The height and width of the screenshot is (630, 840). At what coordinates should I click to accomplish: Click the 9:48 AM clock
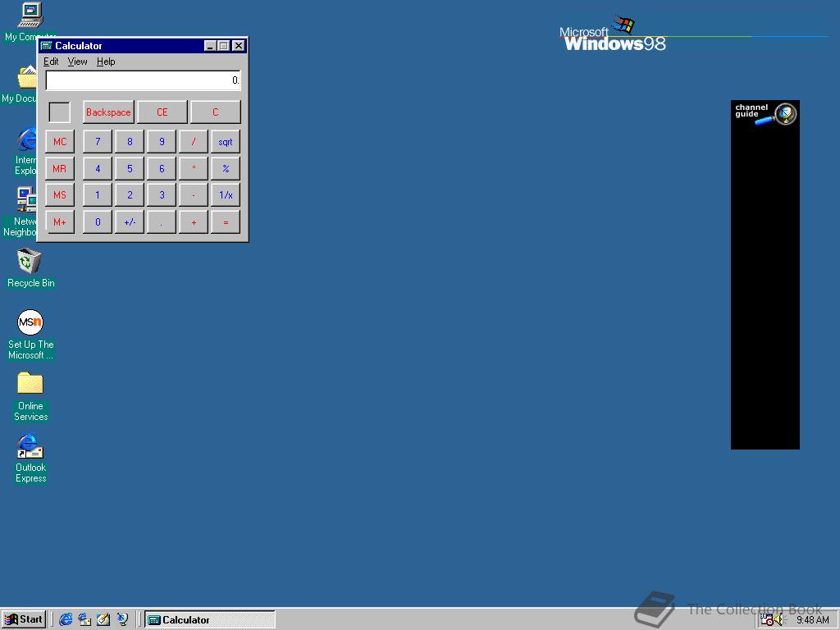point(813,620)
